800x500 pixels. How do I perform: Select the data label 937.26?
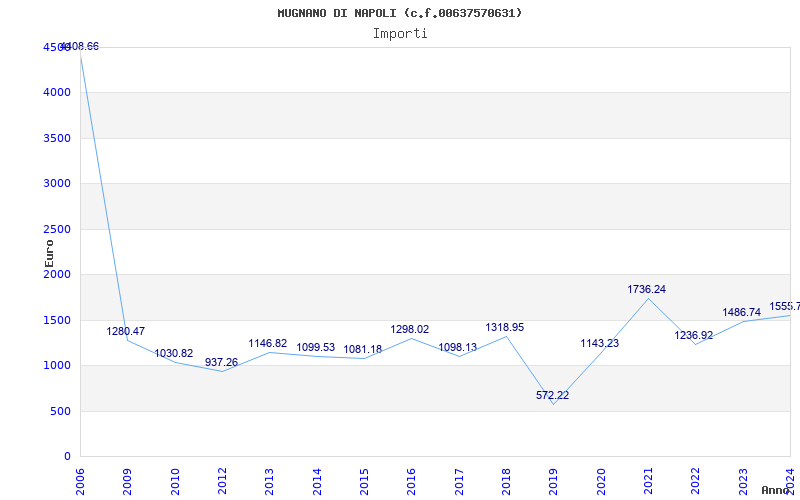(221, 362)
